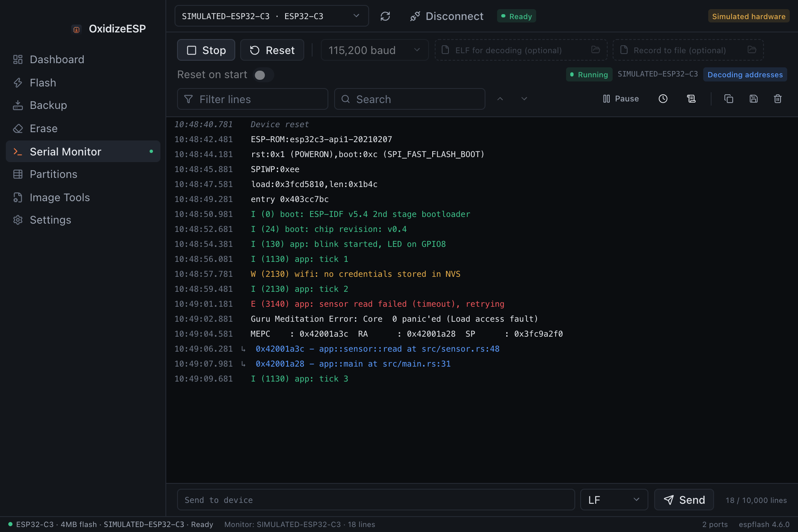This screenshot has width=798, height=532.
Task: Open the Settings page
Action: coord(83,220)
